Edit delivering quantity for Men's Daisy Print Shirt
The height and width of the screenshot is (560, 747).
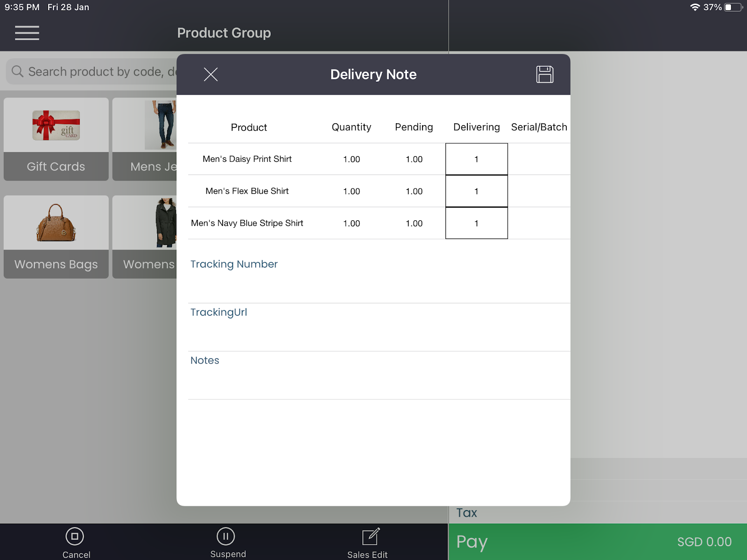pos(476,159)
